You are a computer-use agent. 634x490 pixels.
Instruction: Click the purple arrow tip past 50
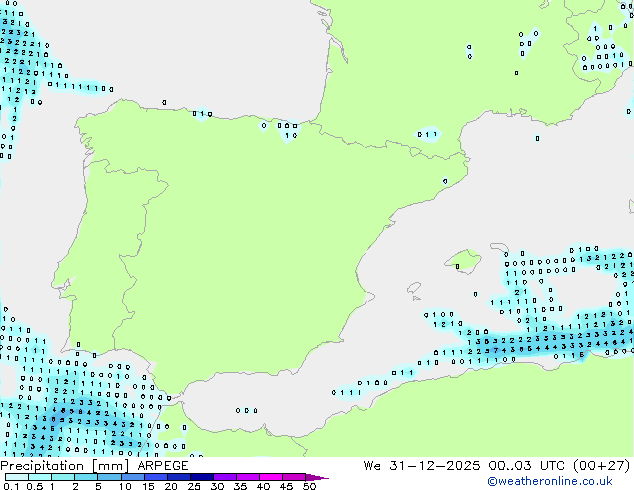[x=317, y=477]
